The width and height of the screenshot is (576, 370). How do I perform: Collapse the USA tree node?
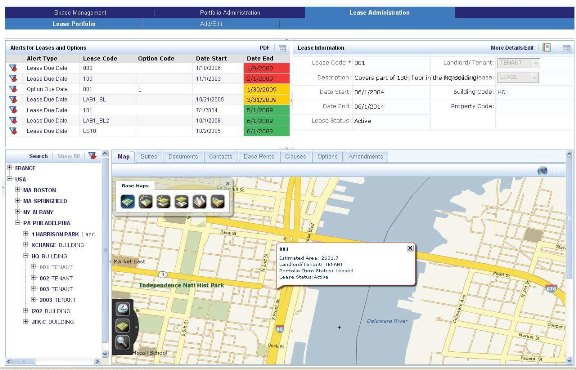point(10,179)
